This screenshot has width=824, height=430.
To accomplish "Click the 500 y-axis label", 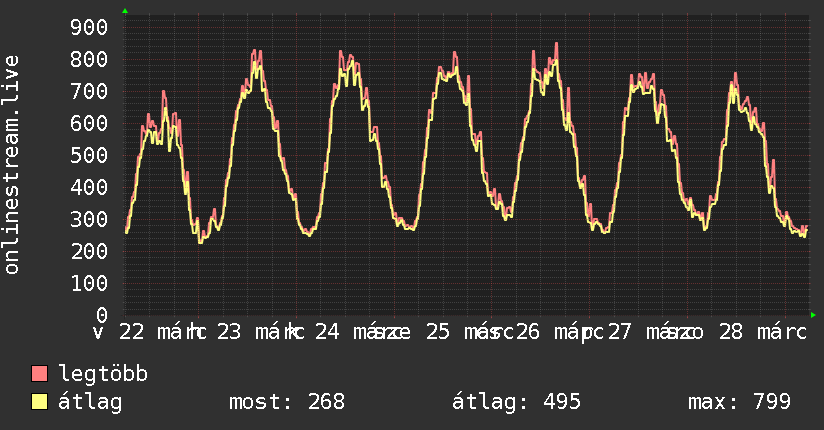I will (89, 156).
